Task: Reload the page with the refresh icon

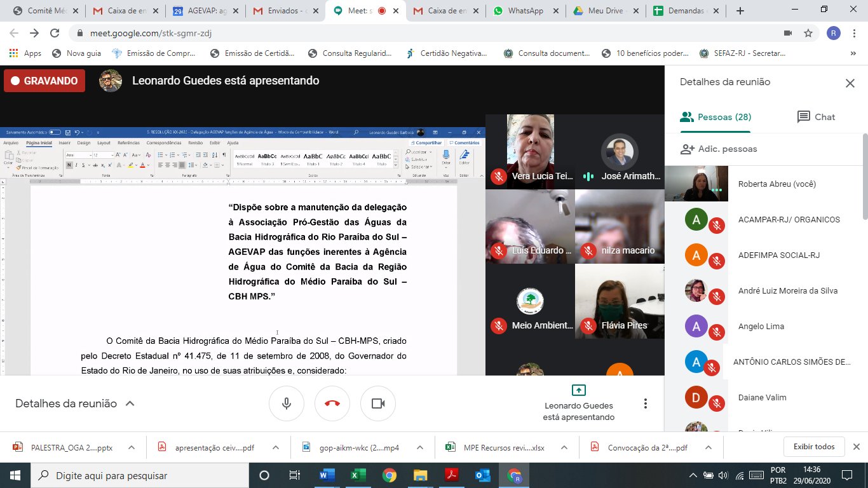Action: (x=55, y=33)
